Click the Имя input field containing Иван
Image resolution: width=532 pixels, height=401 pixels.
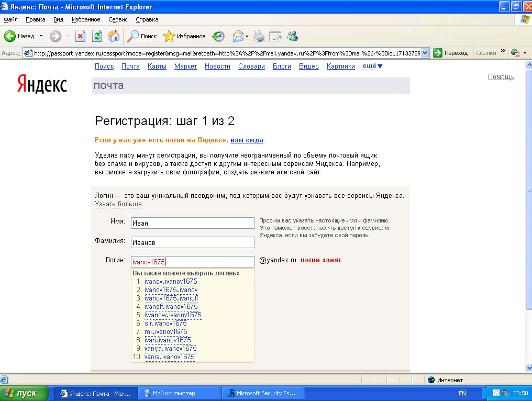coord(192,223)
